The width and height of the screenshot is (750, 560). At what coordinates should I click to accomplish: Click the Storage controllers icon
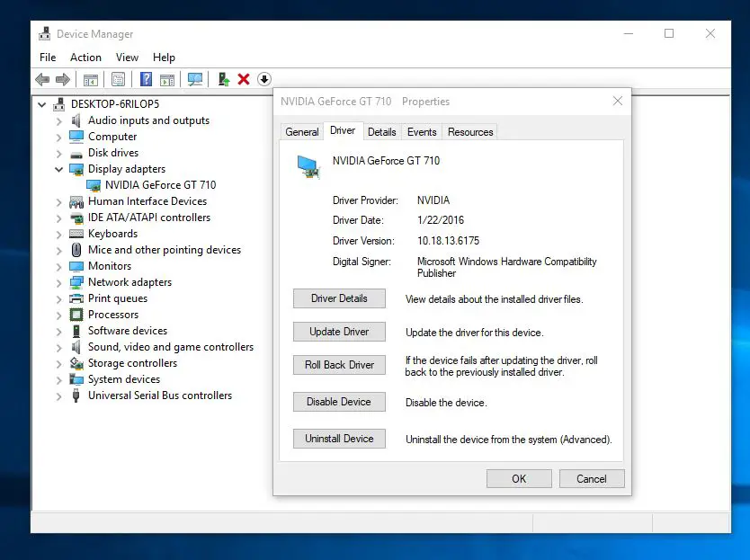(x=76, y=363)
